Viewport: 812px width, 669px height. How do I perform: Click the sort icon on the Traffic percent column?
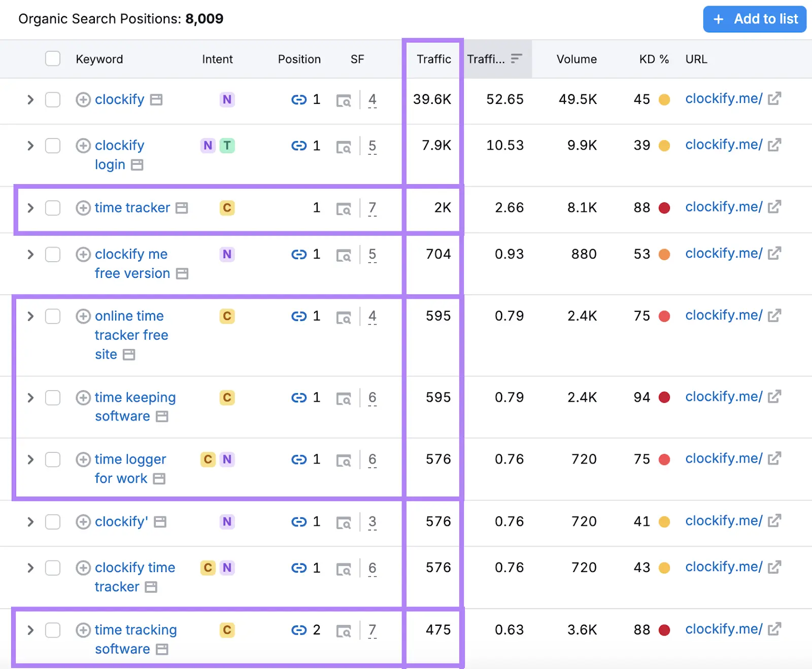pyautogui.click(x=516, y=59)
